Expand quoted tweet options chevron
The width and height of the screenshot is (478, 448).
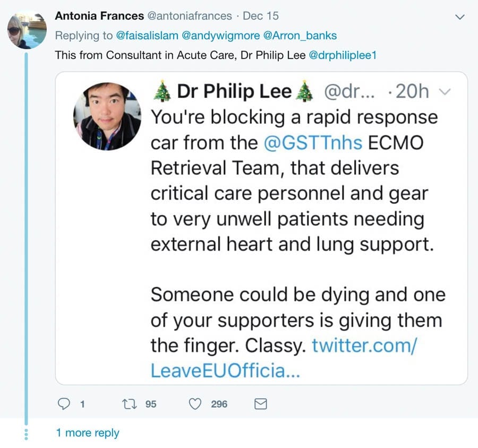pyautogui.click(x=446, y=92)
